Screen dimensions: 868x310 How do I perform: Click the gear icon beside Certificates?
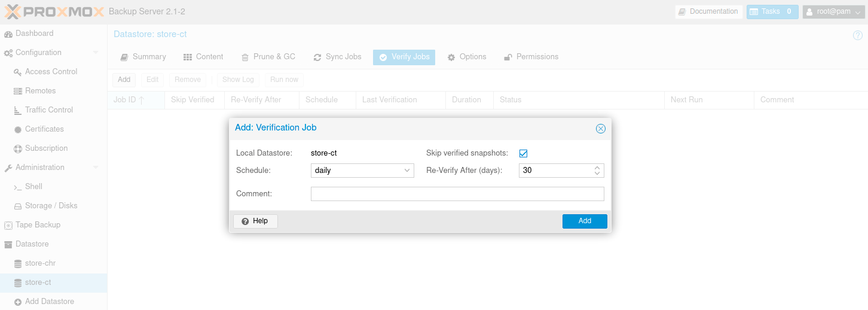[x=18, y=129]
